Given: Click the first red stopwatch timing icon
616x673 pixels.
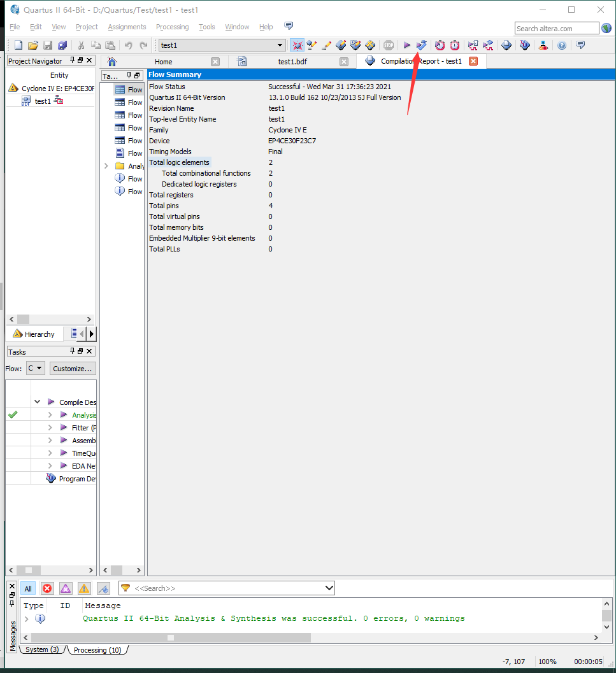Looking at the screenshot, I should click(x=440, y=45).
